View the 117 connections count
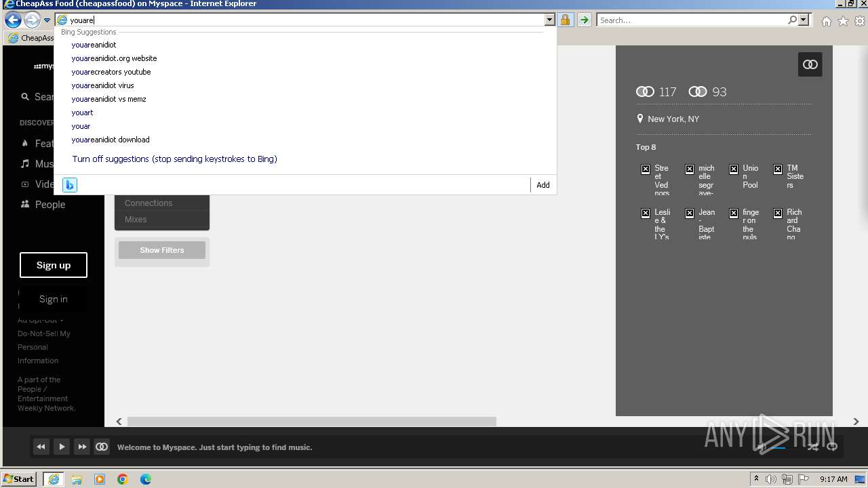Screen dimensions: 868x488 (656, 92)
